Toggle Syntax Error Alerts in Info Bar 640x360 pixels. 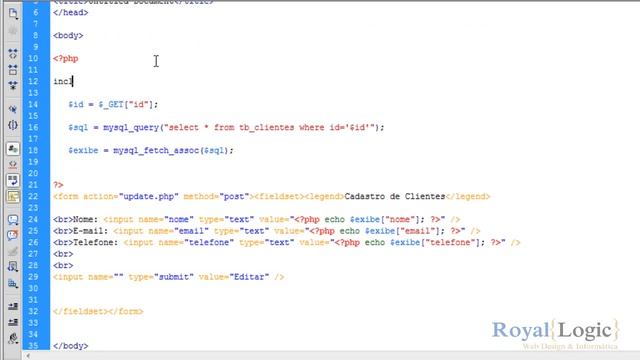point(13,196)
